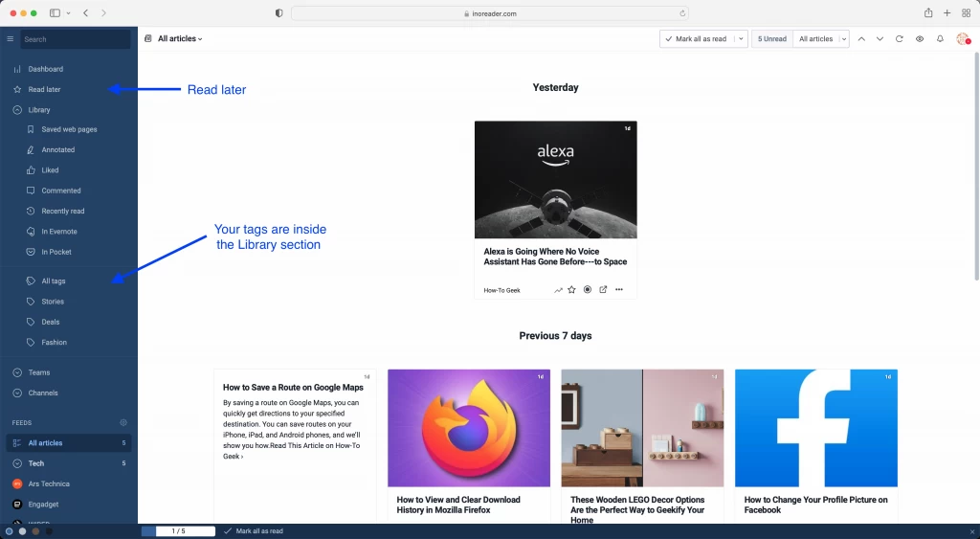Show Safari tab overview
The width and height of the screenshot is (980, 539).
coord(966,13)
